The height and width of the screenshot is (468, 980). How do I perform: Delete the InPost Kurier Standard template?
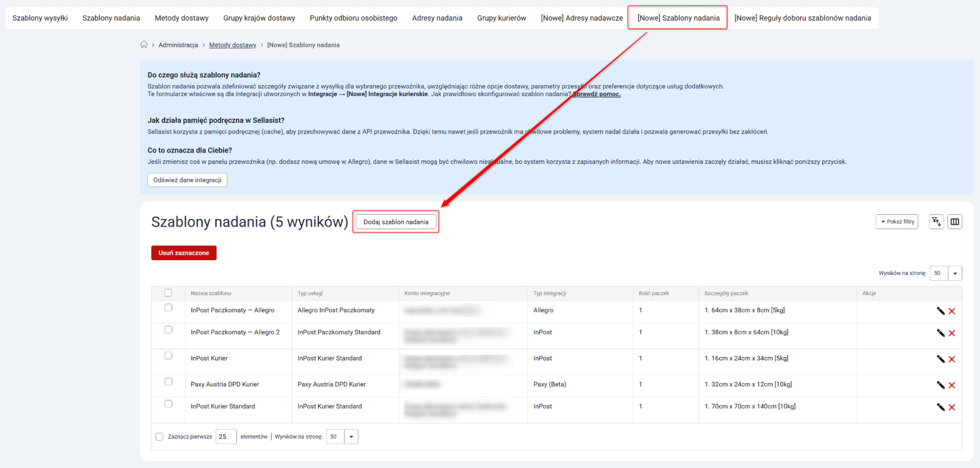click(x=952, y=407)
